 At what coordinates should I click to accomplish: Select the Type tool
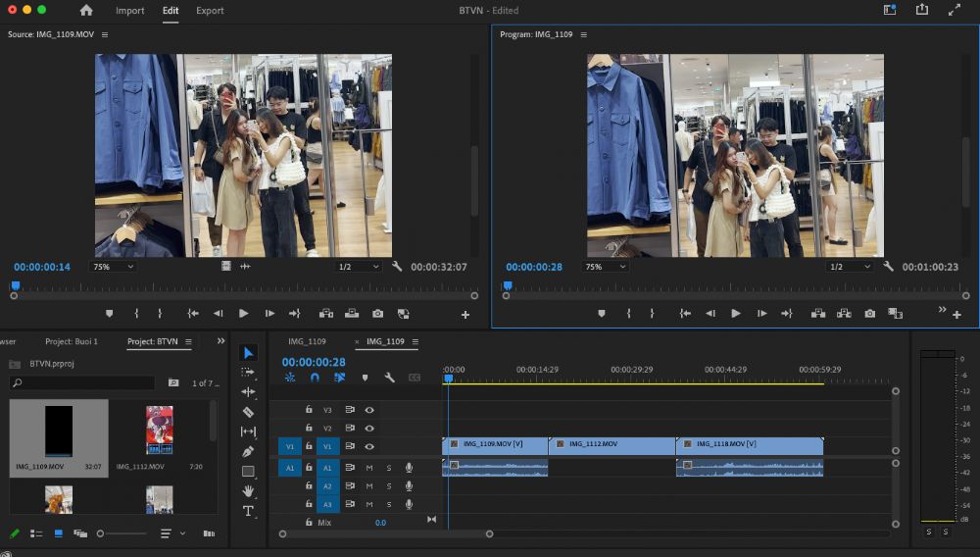[x=248, y=511]
